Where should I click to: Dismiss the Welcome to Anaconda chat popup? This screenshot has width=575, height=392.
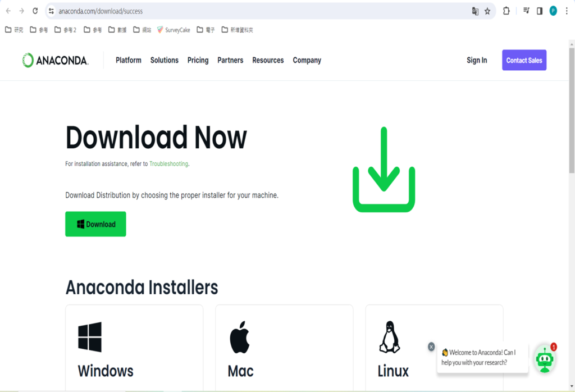pyautogui.click(x=431, y=347)
